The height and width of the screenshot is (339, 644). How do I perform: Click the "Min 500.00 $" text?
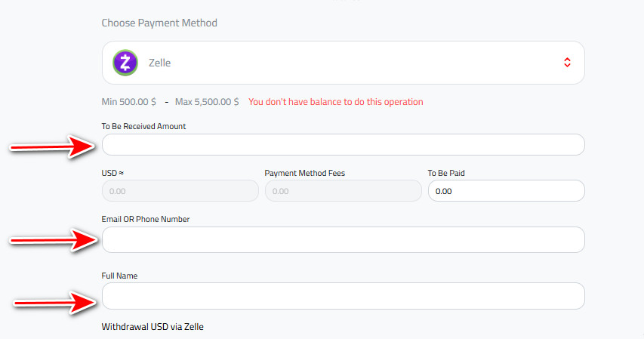click(x=129, y=102)
